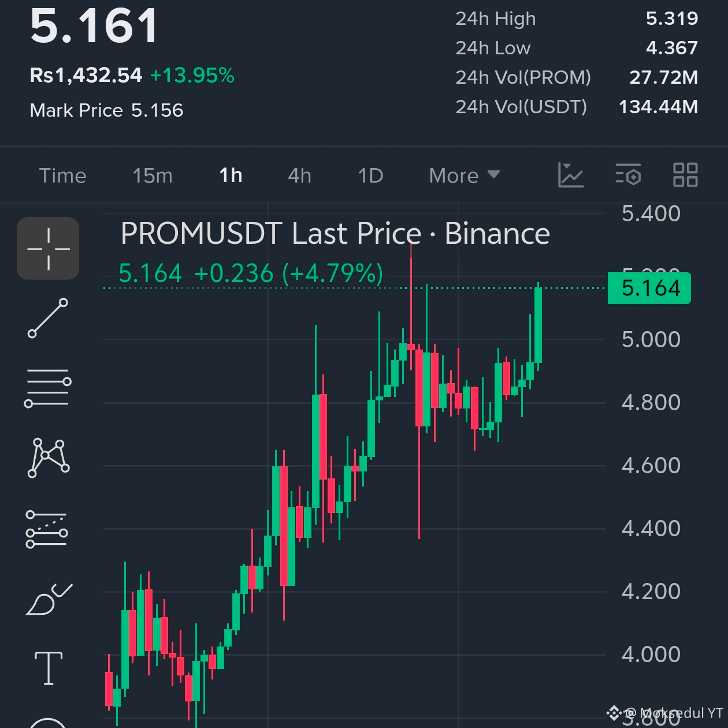Select the Text annotation tool
Screen dimensions: 728x728
[x=49, y=668]
